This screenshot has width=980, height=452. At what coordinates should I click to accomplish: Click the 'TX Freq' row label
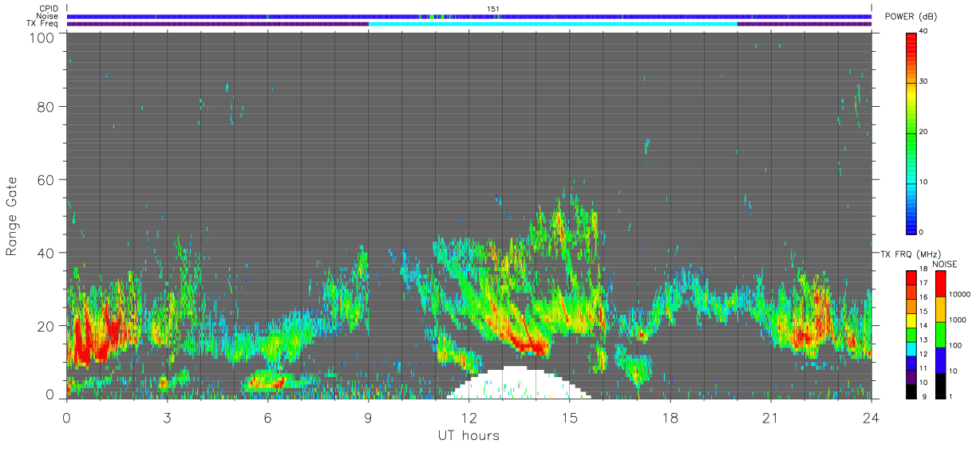tap(43, 23)
